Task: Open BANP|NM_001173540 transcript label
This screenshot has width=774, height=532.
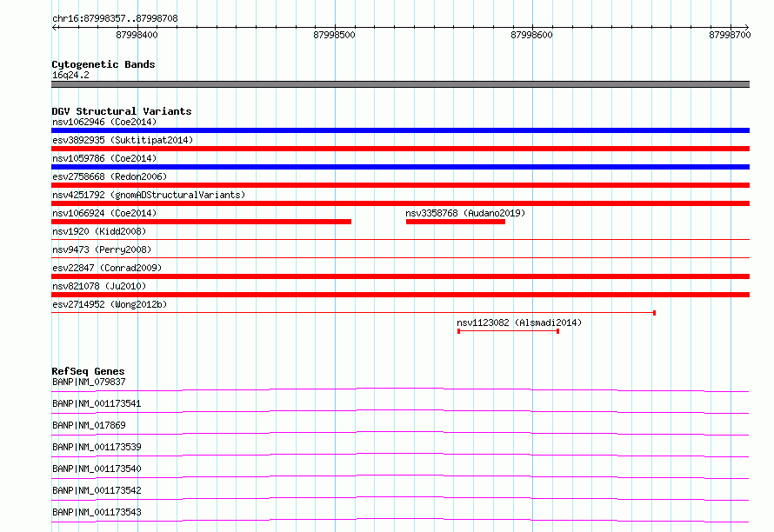Action: 97,469
